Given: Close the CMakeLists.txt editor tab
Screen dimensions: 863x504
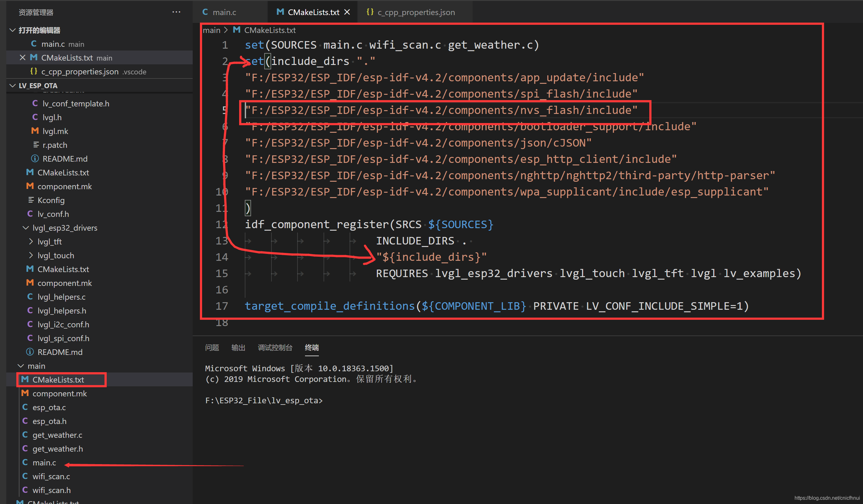Looking at the screenshot, I should (x=347, y=12).
